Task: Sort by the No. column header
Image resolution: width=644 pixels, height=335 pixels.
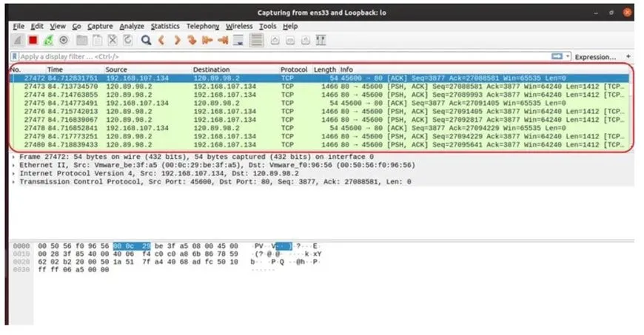Action: 27,70
